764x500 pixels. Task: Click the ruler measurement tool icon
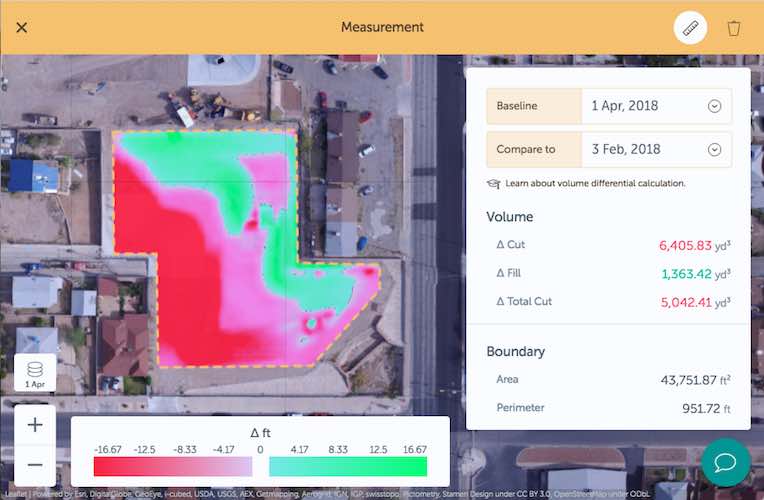(690, 27)
